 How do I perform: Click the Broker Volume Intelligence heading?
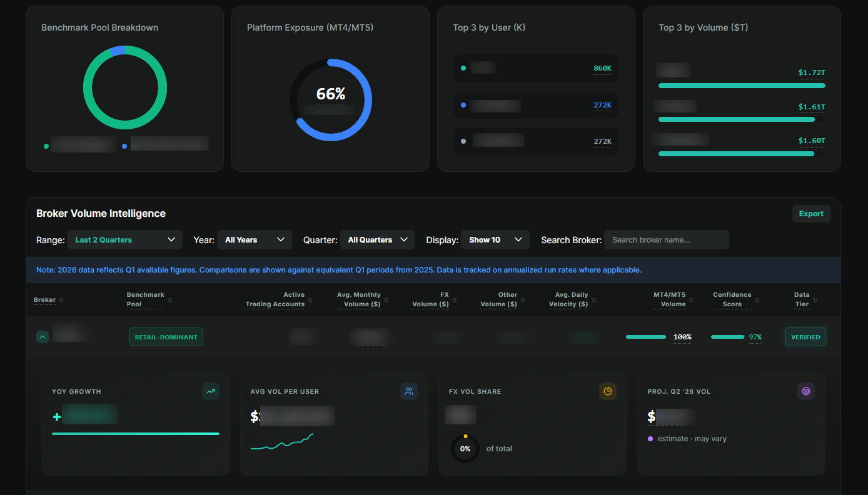click(101, 213)
